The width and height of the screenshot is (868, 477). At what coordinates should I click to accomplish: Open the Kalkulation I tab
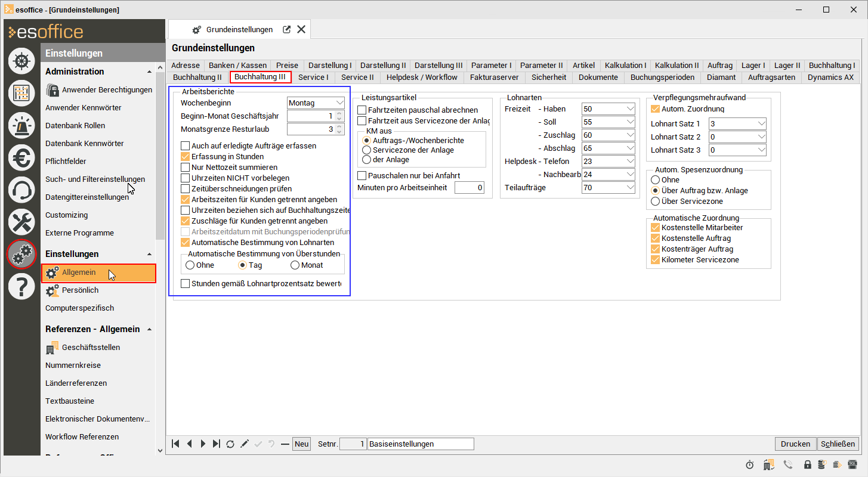click(625, 65)
